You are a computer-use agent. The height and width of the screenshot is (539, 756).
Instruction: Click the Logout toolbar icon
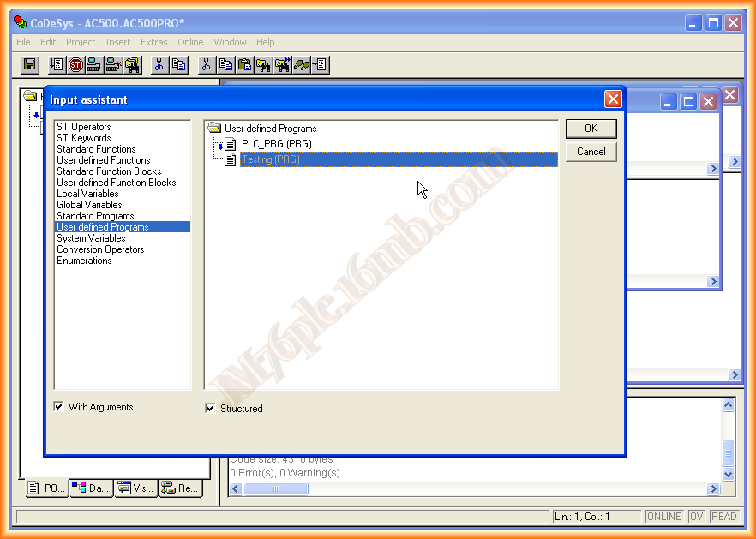click(x=113, y=64)
